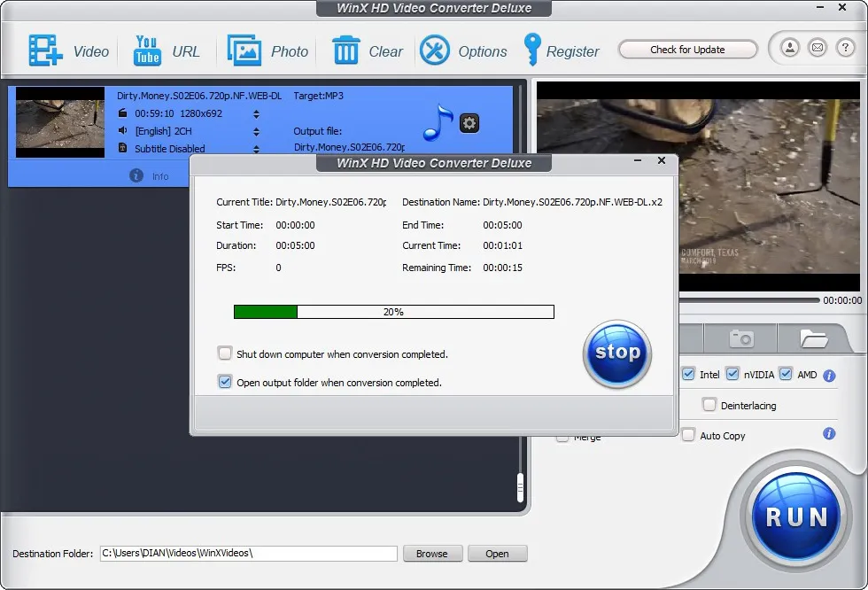Expand the video track 00:59:10 selector
This screenshot has width=868, height=590.
[257, 113]
